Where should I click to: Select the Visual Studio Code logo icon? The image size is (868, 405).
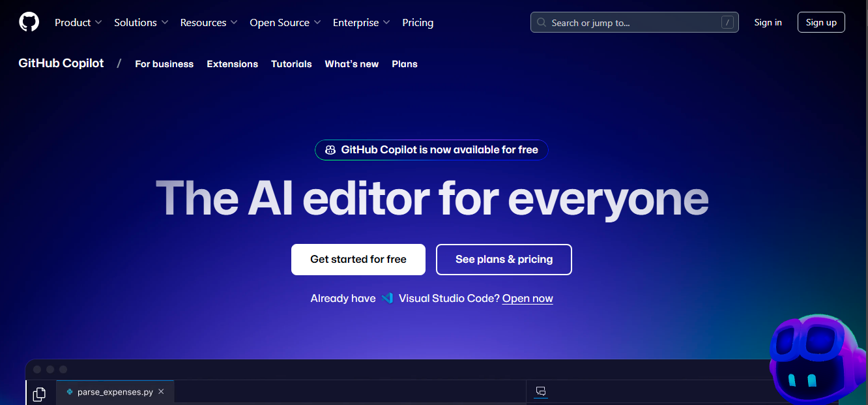[x=387, y=298]
